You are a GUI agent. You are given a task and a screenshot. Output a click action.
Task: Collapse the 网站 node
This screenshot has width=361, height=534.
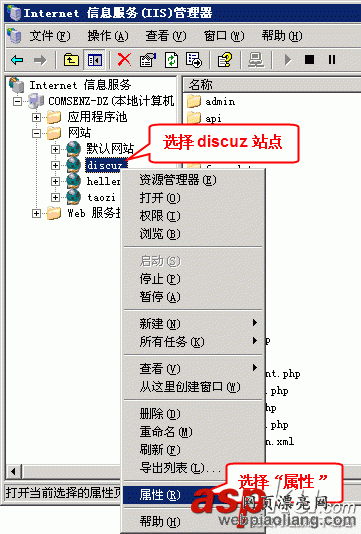click(x=36, y=133)
